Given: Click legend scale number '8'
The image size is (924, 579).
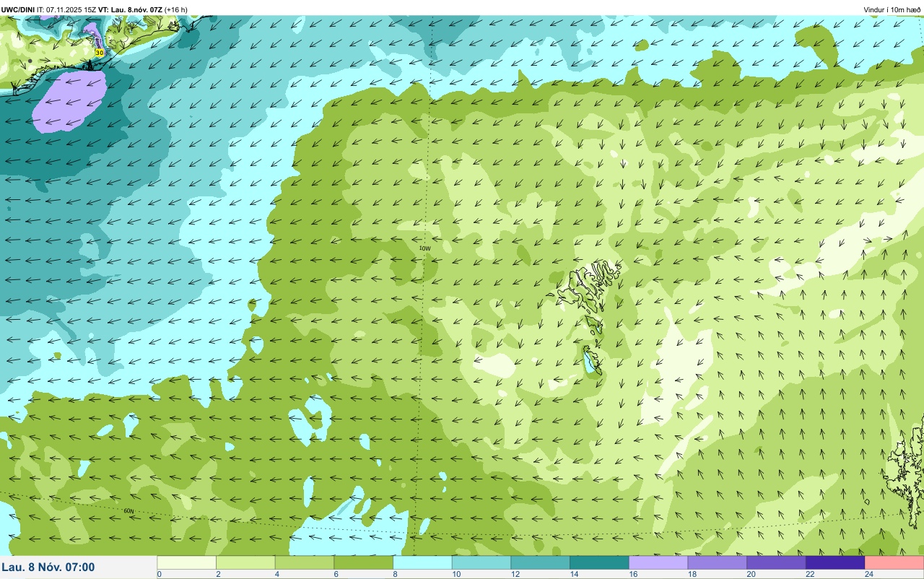Looking at the screenshot, I should pos(394,574).
